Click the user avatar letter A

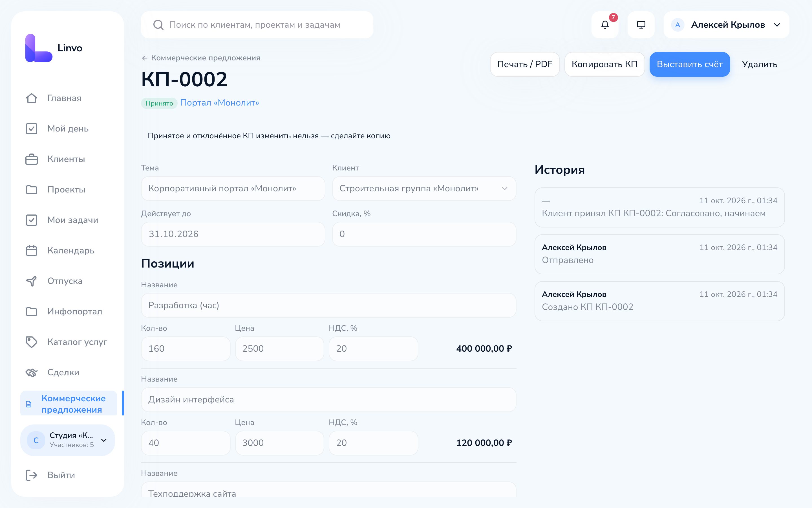point(678,25)
